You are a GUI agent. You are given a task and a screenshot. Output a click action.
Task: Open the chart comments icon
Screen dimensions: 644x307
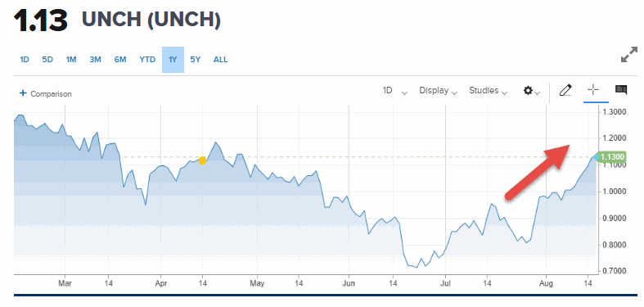pos(620,89)
